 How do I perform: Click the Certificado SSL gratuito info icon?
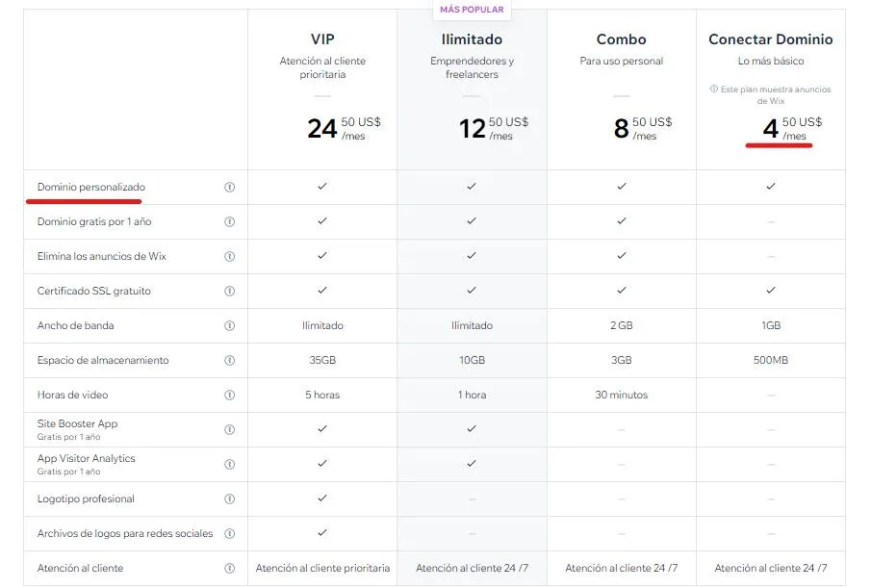tap(229, 291)
